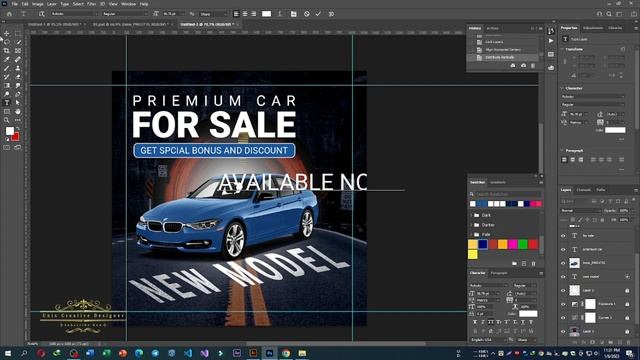Hide the Curves 1 adjustment layer
The height and width of the screenshot is (360, 640).
click(563, 318)
